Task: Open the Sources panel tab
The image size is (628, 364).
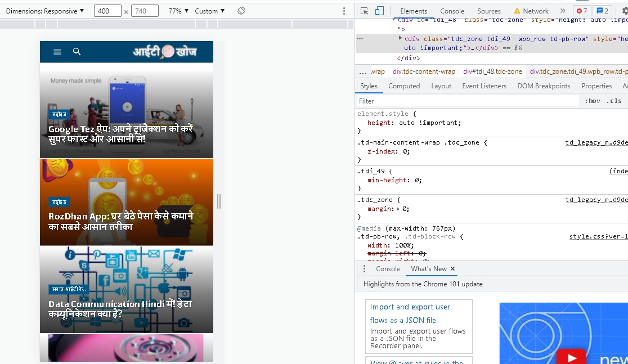Action: [489, 11]
